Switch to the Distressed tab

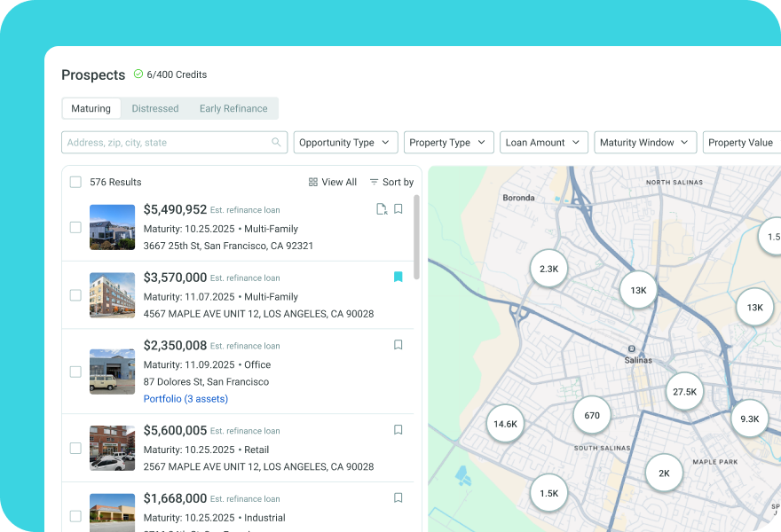coord(155,108)
